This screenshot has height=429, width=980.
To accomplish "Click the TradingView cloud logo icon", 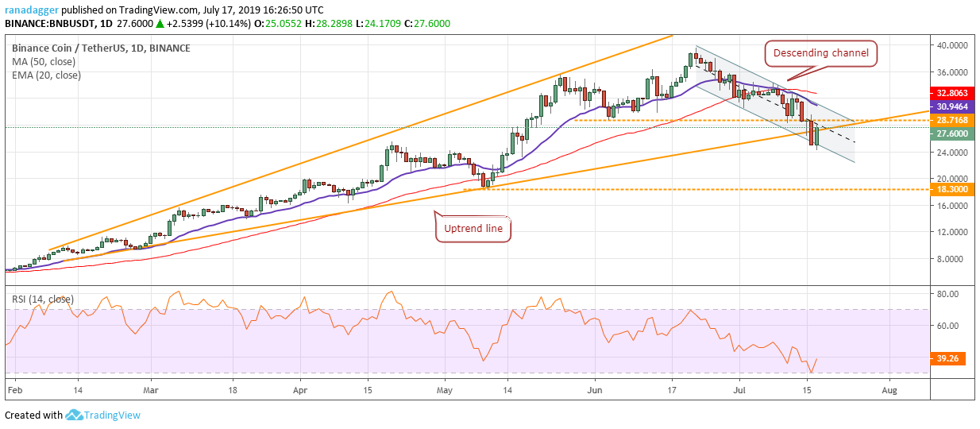I will [75, 415].
